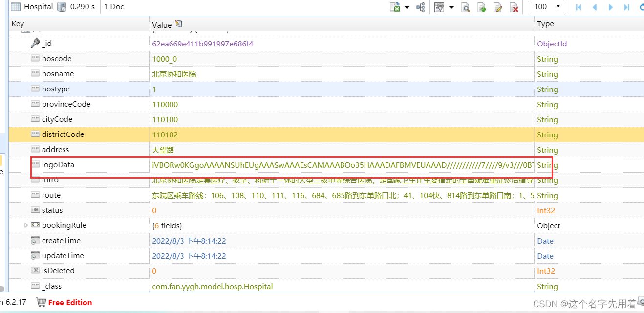Click the route value text cell

(x=342, y=195)
